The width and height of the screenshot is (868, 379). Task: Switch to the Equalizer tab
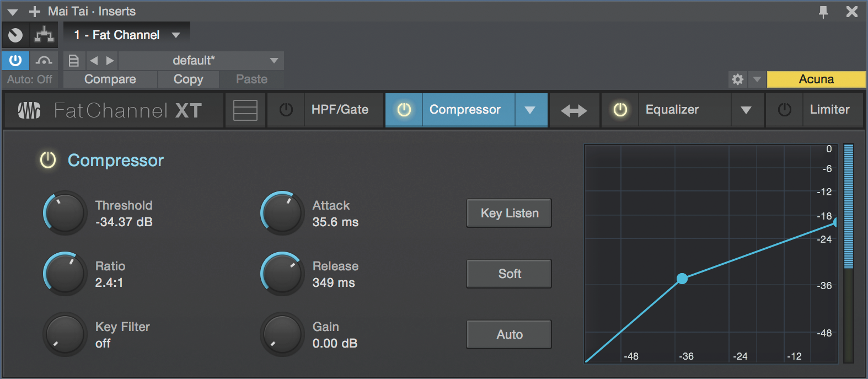point(684,110)
